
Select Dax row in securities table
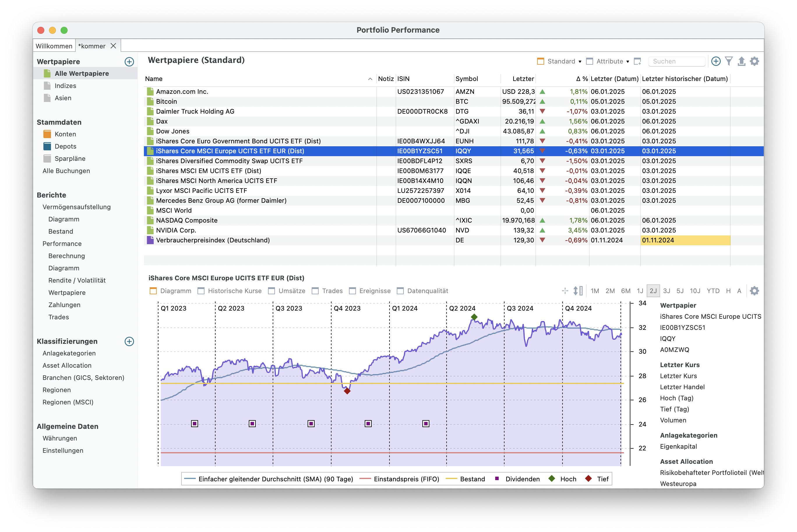454,121
